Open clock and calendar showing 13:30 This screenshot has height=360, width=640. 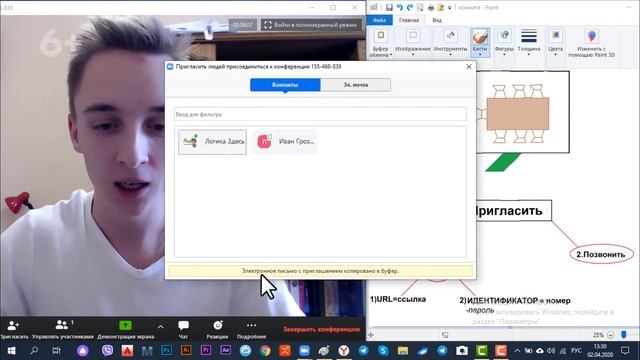[x=600, y=351]
